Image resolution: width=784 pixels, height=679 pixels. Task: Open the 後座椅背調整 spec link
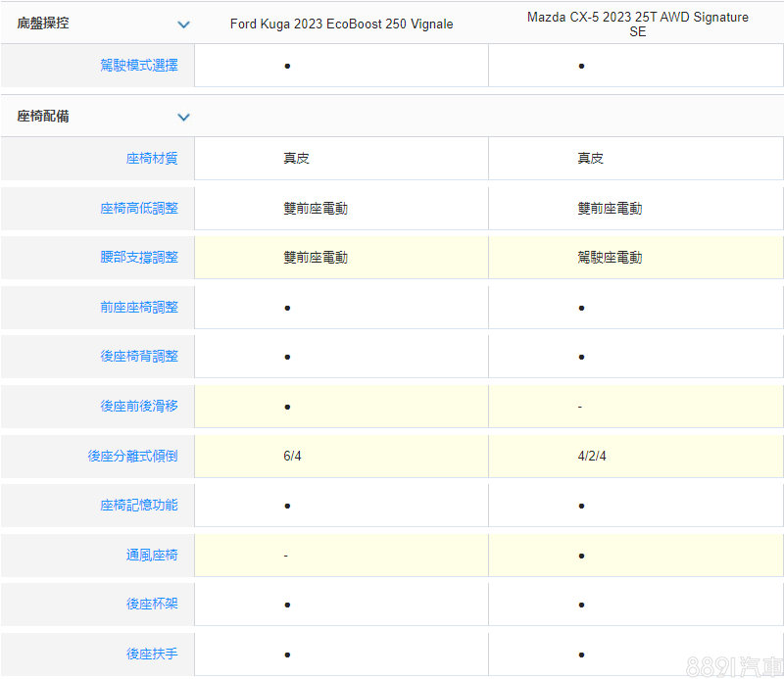[x=139, y=357]
